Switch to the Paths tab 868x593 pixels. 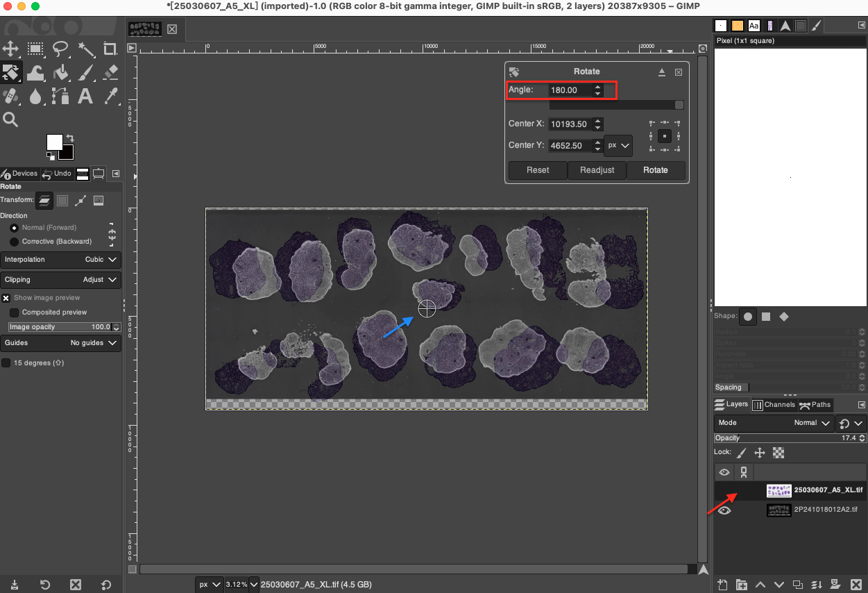coord(815,405)
